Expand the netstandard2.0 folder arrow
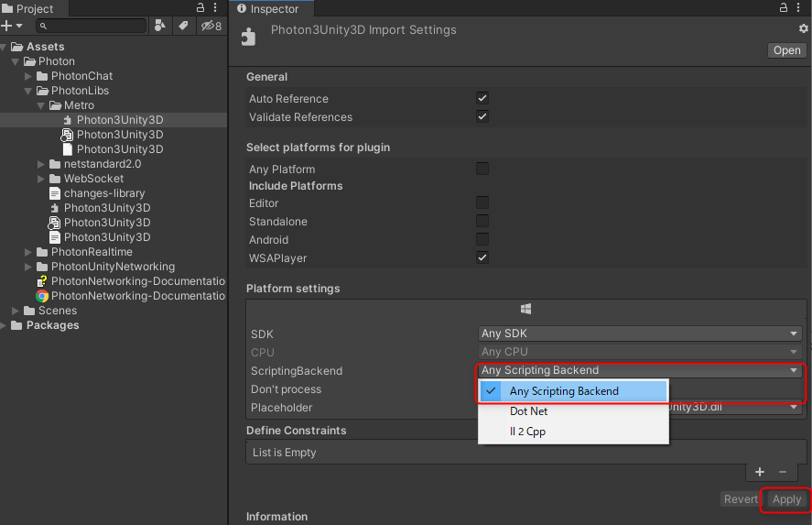Screen dimensions: 812x525 coord(41,164)
